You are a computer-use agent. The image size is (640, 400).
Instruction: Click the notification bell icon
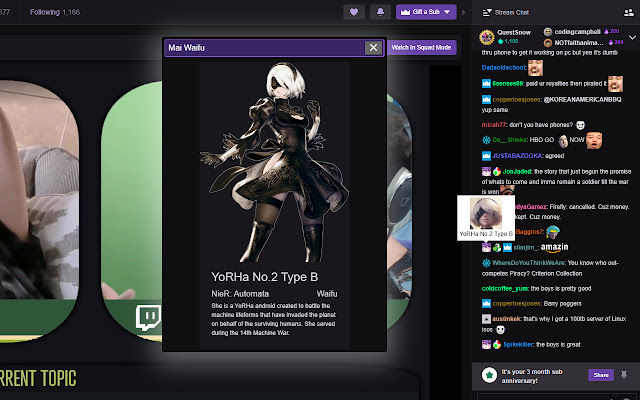pos(380,12)
